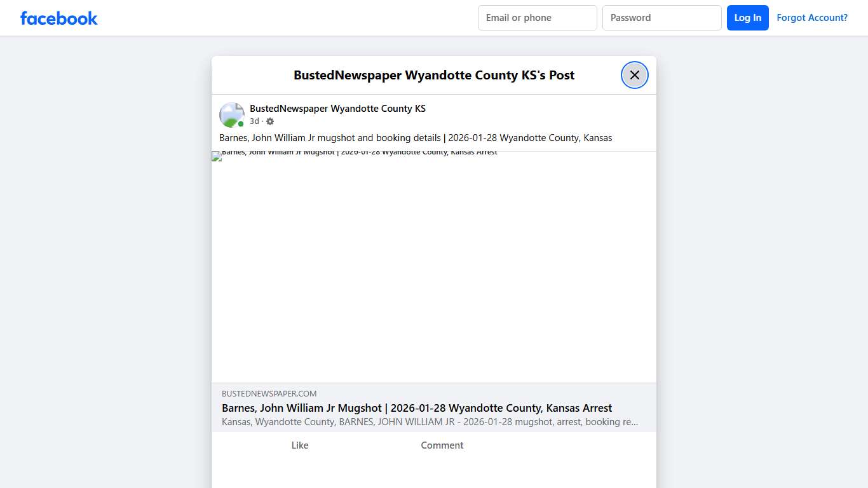This screenshot has height=488, width=868.
Task: Click the green active status dot on avatar
Action: click(x=240, y=123)
